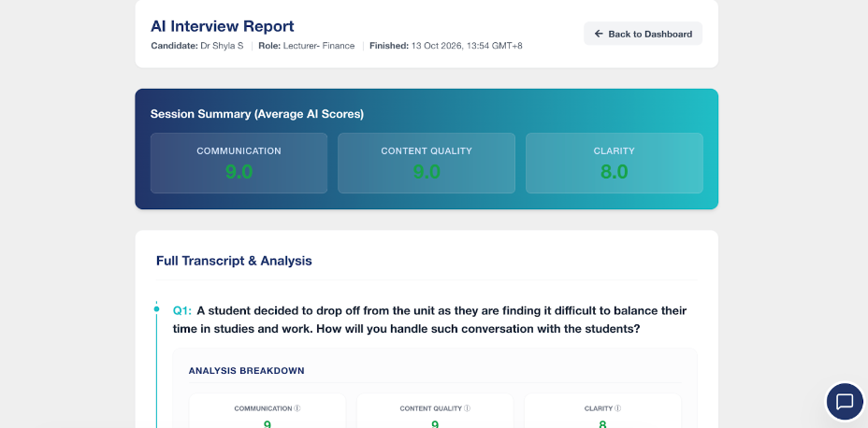Click the Q1 timeline dot marker

(156, 309)
